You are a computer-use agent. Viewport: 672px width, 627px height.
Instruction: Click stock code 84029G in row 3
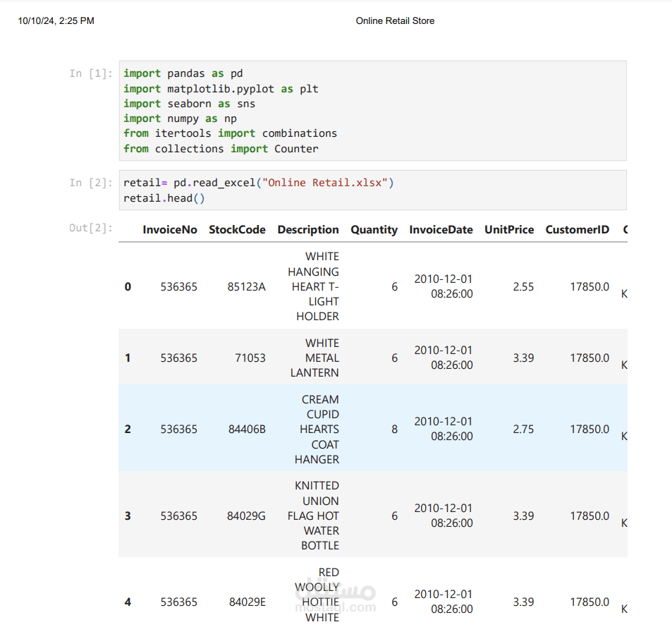click(x=246, y=516)
